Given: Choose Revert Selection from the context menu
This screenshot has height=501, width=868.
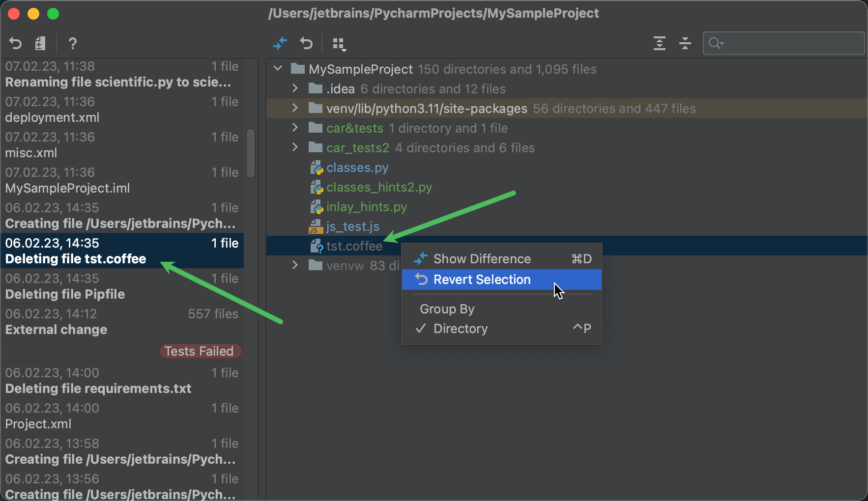Looking at the screenshot, I should [482, 279].
